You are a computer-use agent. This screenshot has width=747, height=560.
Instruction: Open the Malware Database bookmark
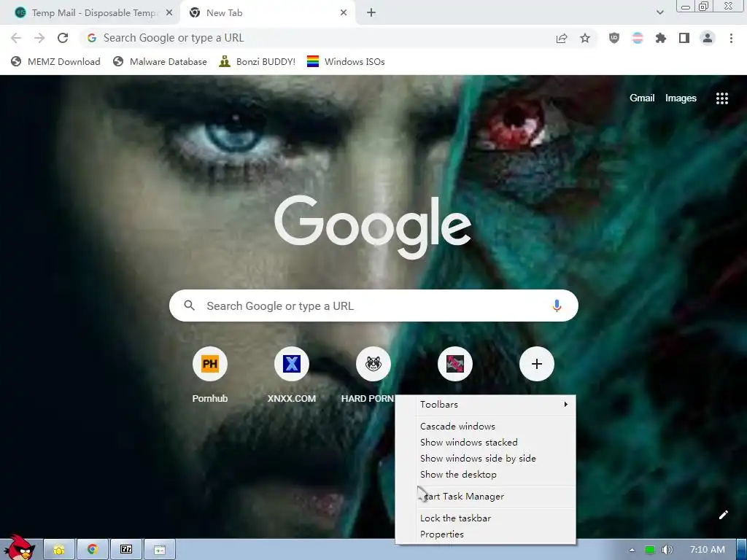pos(160,61)
